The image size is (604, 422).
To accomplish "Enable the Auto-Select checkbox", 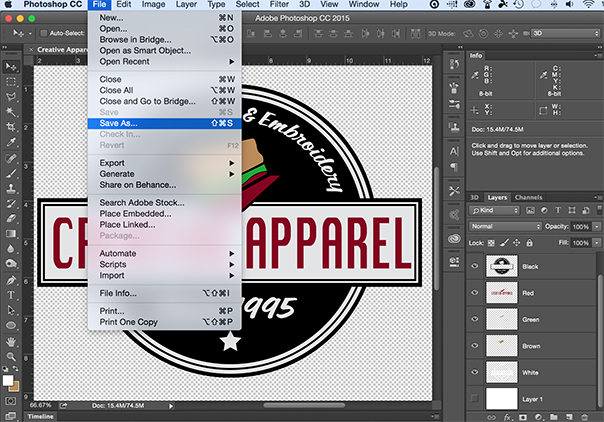I will click(x=44, y=33).
